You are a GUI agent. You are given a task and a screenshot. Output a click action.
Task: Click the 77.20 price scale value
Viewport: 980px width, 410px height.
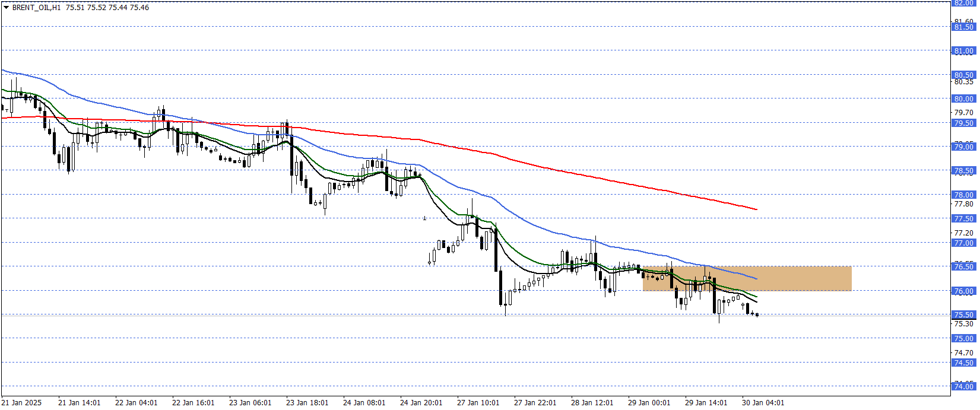click(x=963, y=233)
